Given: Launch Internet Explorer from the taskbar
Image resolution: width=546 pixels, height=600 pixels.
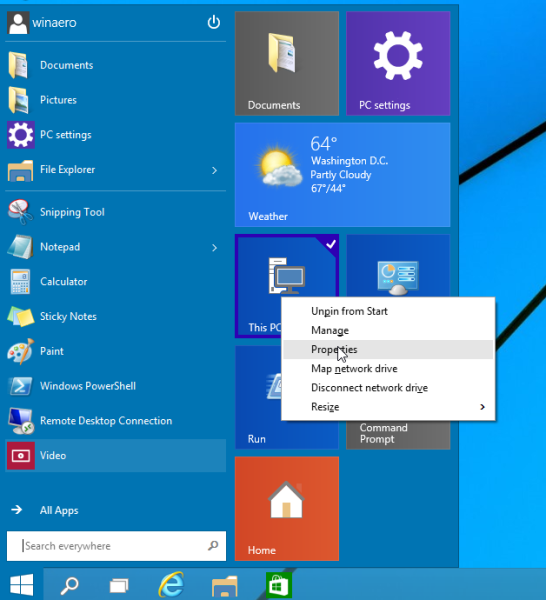Looking at the screenshot, I should coord(171,584).
